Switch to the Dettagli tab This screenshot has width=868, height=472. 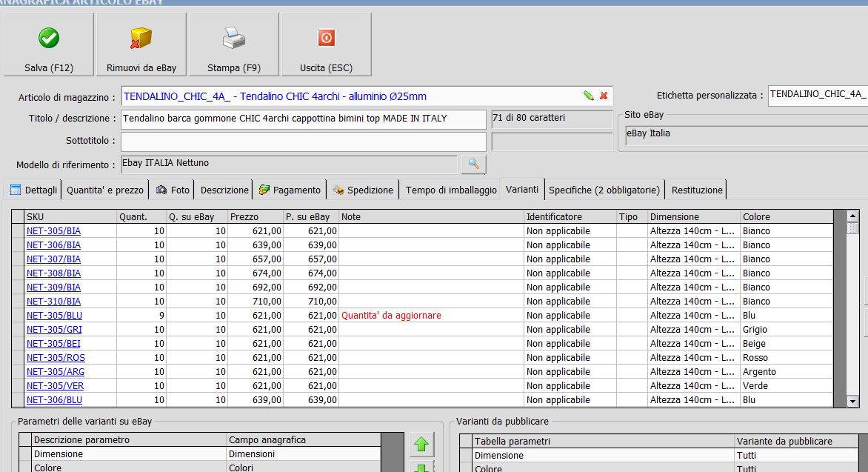coord(33,190)
